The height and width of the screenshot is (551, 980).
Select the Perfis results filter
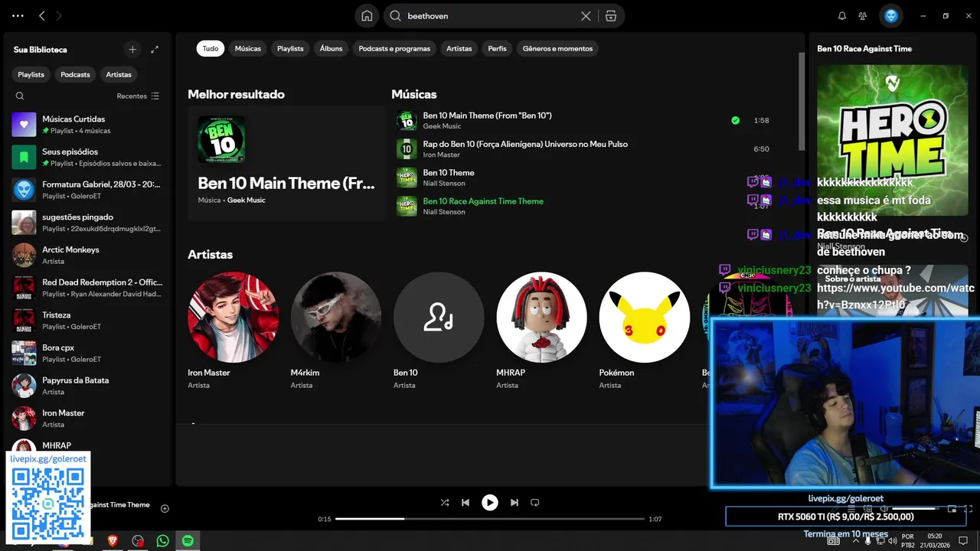coord(497,48)
